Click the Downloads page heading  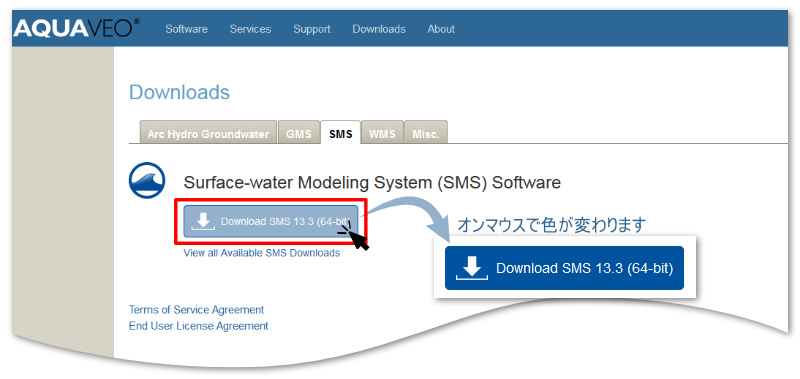tap(179, 92)
